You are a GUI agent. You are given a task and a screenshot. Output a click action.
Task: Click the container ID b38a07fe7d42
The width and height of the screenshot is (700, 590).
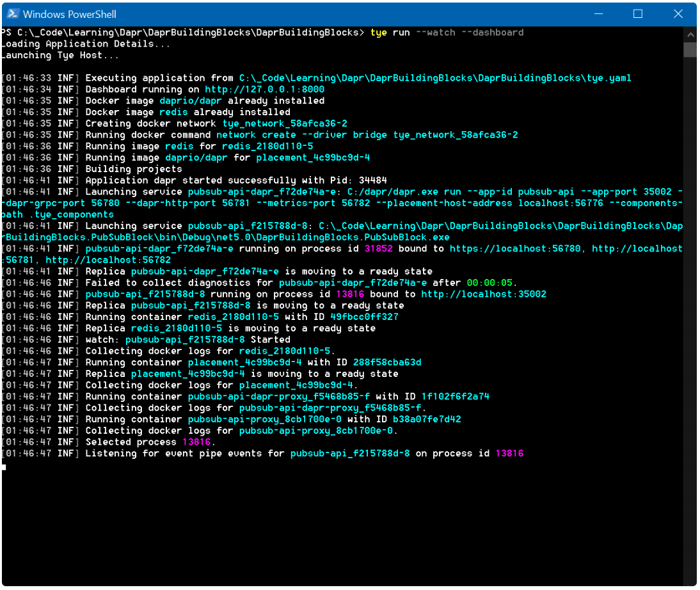coord(427,419)
